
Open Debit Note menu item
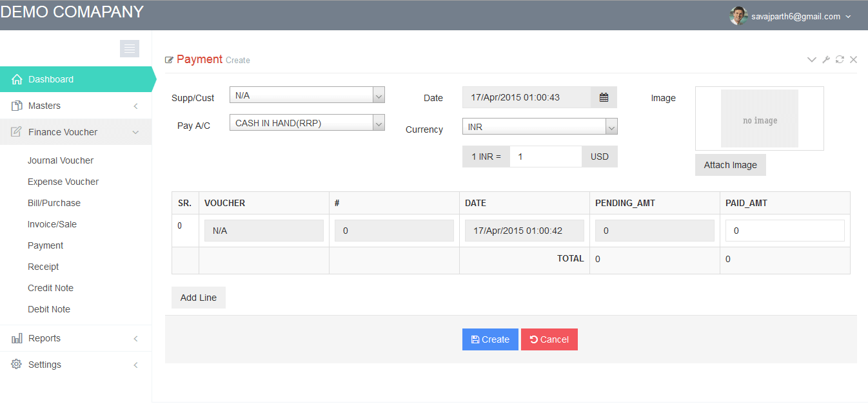pos(49,309)
